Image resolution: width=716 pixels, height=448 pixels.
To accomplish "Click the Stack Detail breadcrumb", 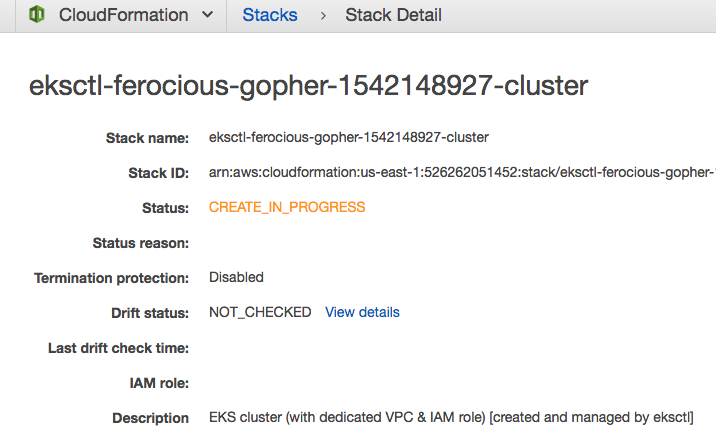I will click(393, 15).
